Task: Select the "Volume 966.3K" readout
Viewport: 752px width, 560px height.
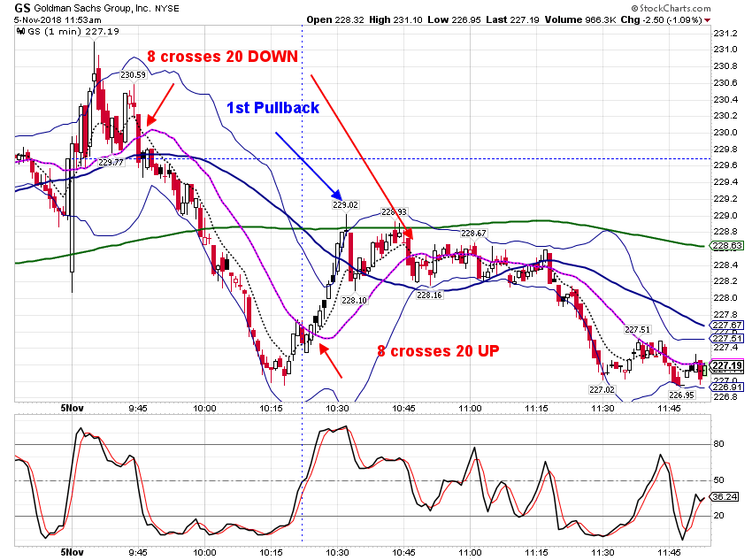Action: click(x=580, y=20)
